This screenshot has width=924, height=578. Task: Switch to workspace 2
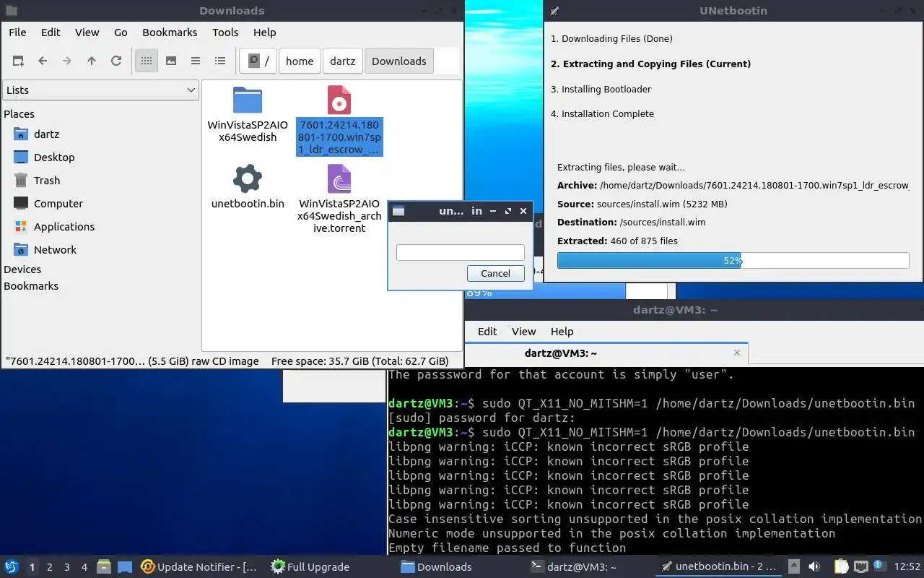click(49, 567)
